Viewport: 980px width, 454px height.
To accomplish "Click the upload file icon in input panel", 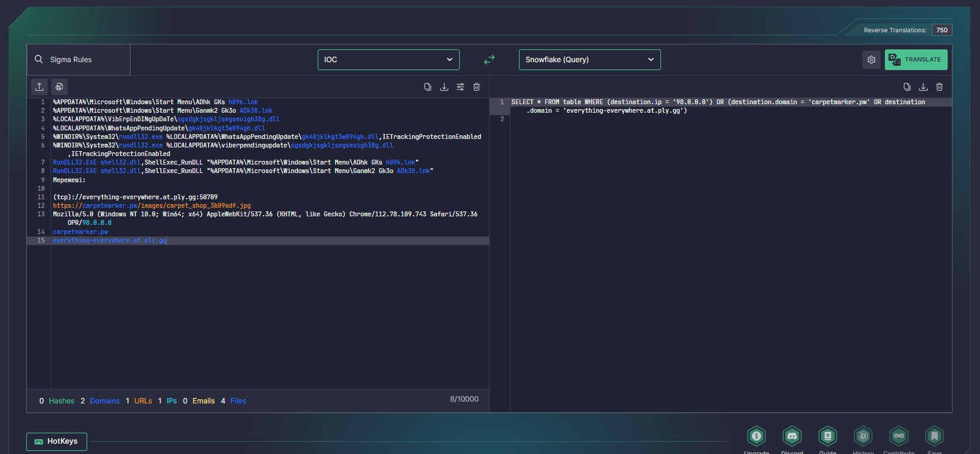I will (x=40, y=87).
